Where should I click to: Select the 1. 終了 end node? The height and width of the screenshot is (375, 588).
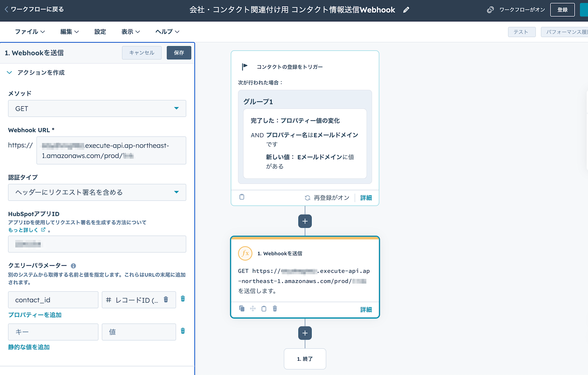pyautogui.click(x=305, y=359)
